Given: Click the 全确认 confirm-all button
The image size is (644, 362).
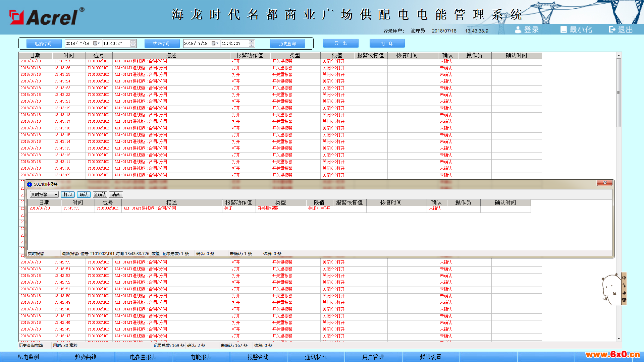Looking at the screenshot, I should pyautogui.click(x=100, y=195).
